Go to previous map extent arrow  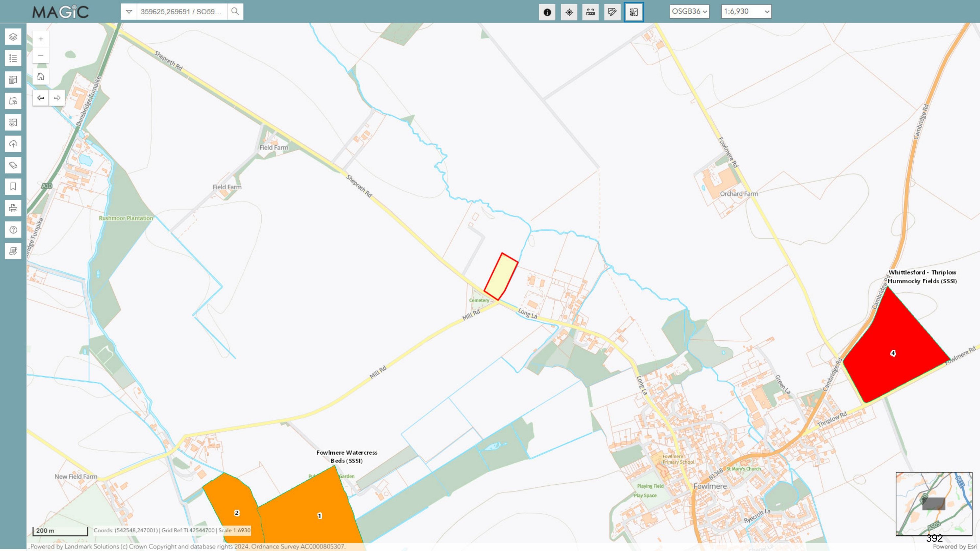[x=41, y=98]
